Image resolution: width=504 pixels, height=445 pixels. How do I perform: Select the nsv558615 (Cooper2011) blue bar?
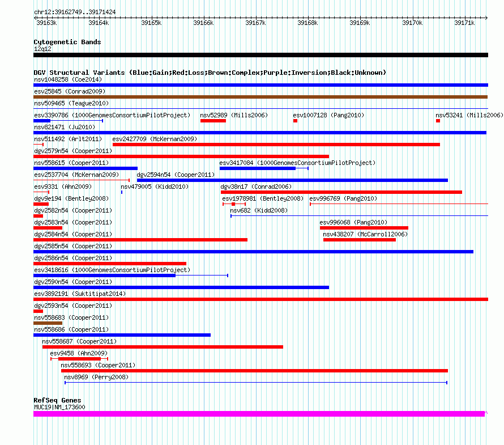pos(86,168)
